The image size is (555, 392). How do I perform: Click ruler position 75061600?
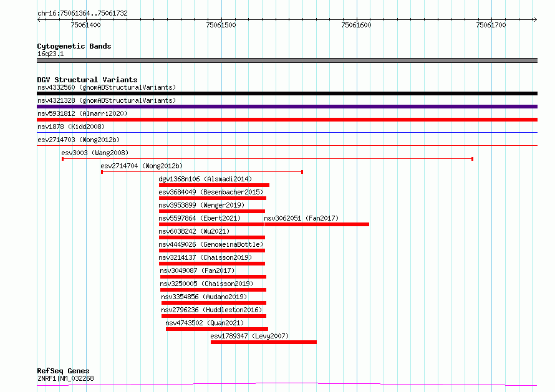(356, 25)
